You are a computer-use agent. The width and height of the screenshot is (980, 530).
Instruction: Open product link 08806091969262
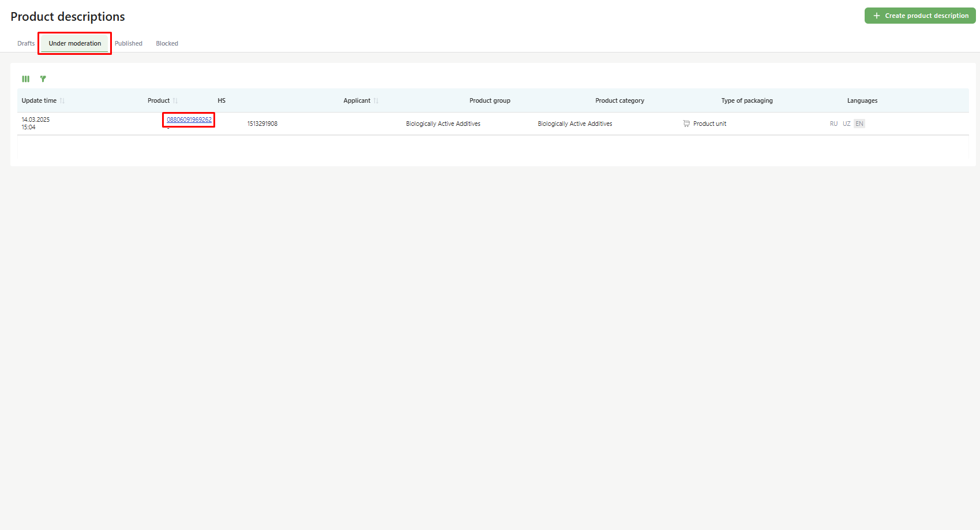(189, 120)
